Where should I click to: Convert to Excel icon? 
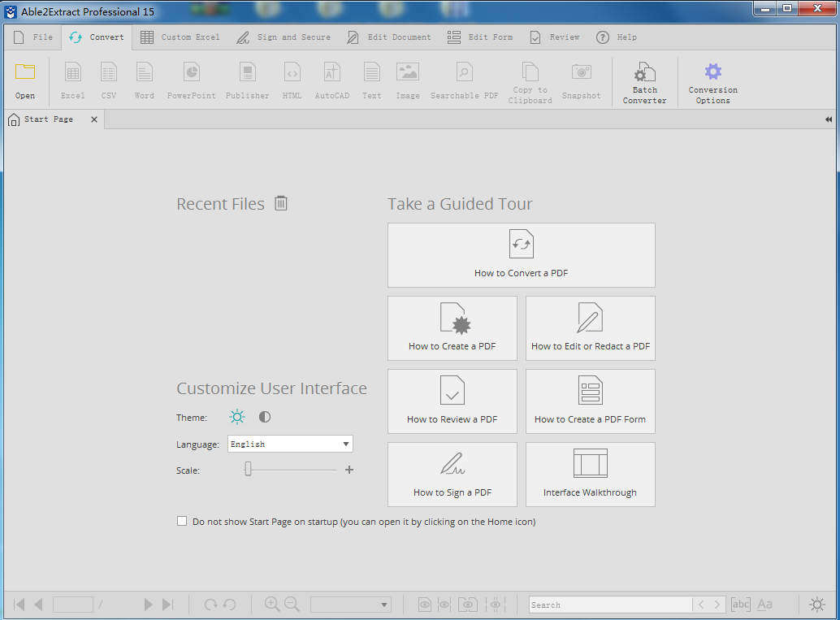click(73, 72)
